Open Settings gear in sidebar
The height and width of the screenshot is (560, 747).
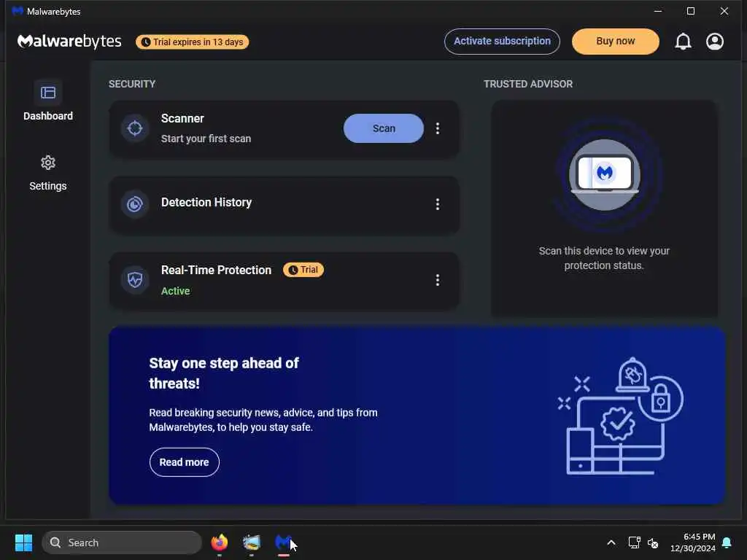48,163
